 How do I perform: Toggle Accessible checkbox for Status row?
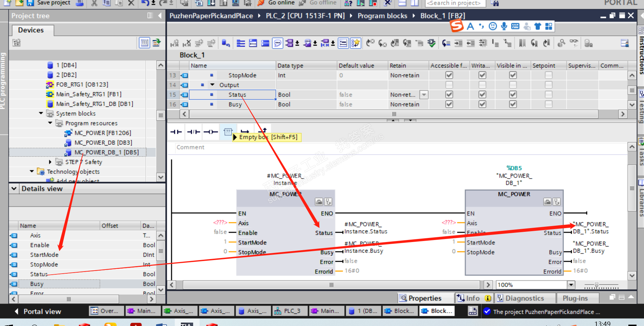click(x=449, y=95)
